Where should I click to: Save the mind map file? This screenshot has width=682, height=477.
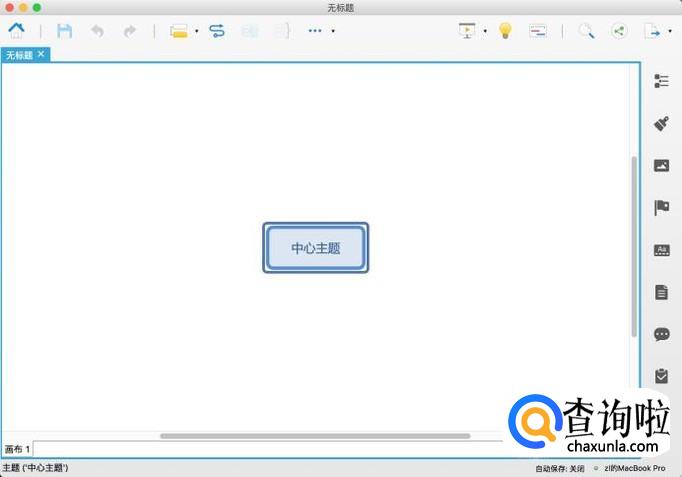tap(64, 31)
